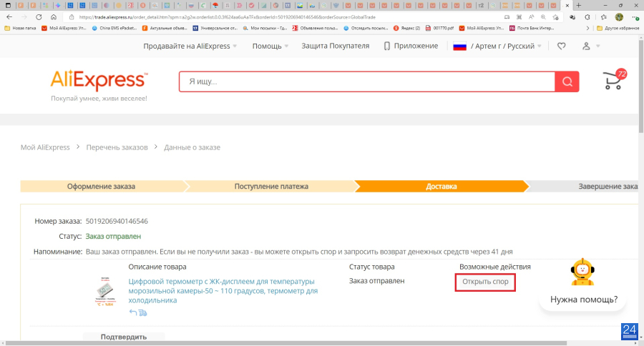This screenshot has height=346, width=644.
Task: Click the red search magnifier button
Action: 567,81
